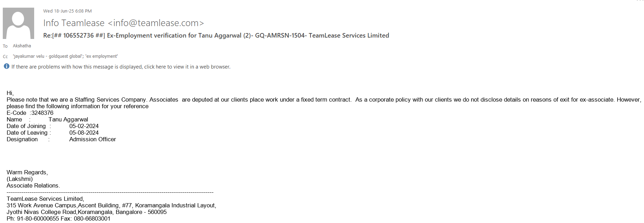This screenshot has height=223, width=644.
Task: Click the name Tanu Aggarwal in the body
Action: tap(68, 120)
